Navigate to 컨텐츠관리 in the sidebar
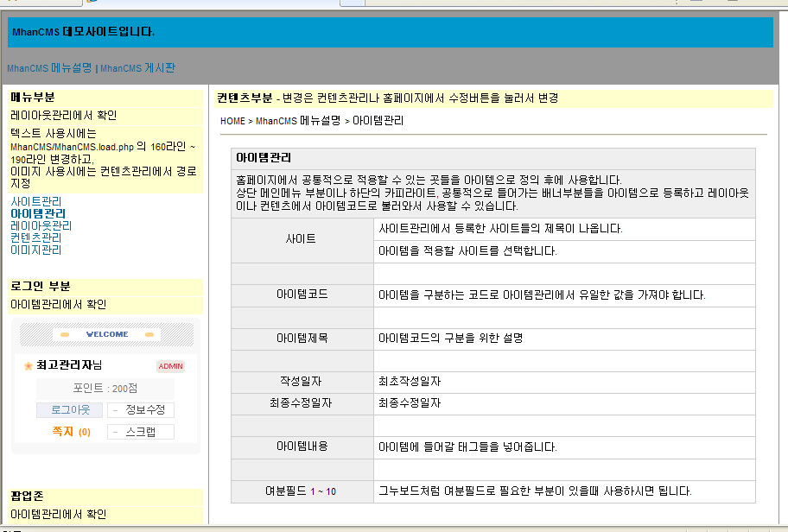This screenshot has height=532, width=788. 35,237
